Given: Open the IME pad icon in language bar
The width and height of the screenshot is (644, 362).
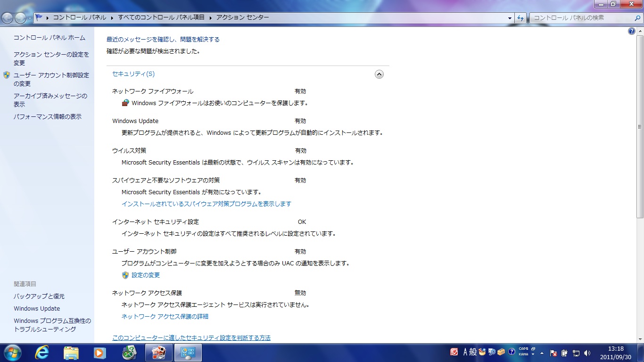Looking at the screenshot, I should pyautogui.click(x=482, y=352).
